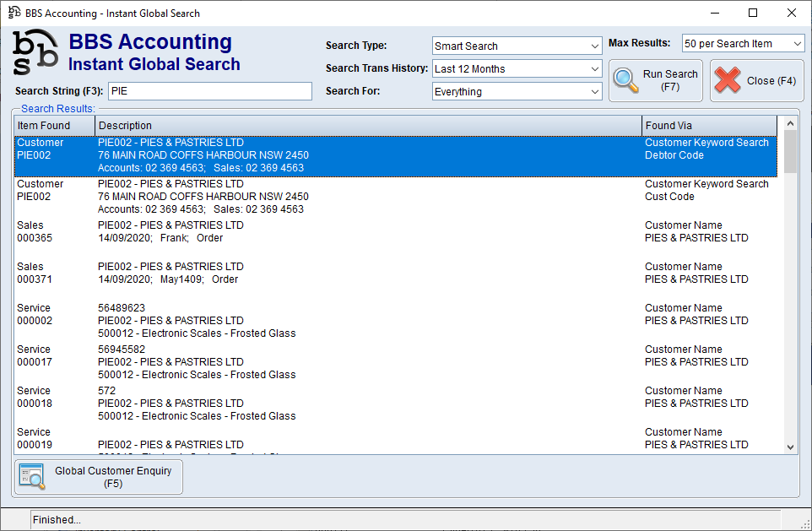This screenshot has width=812, height=531.
Task: Open the Search Type dropdown
Action: [x=517, y=46]
